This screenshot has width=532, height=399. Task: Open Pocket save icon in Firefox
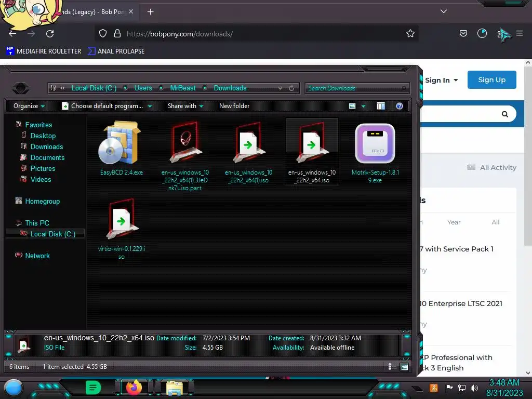pyautogui.click(x=463, y=34)
